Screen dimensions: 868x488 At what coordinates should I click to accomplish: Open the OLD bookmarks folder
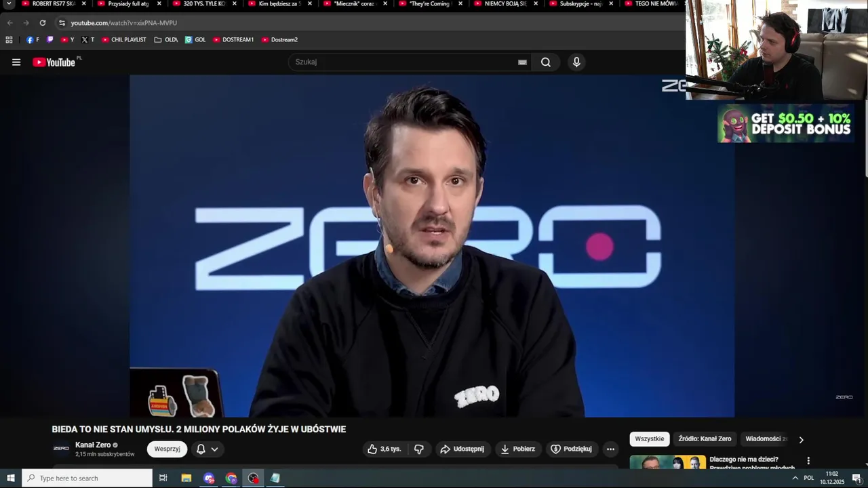pyautogui.click(x=166, y=40)
